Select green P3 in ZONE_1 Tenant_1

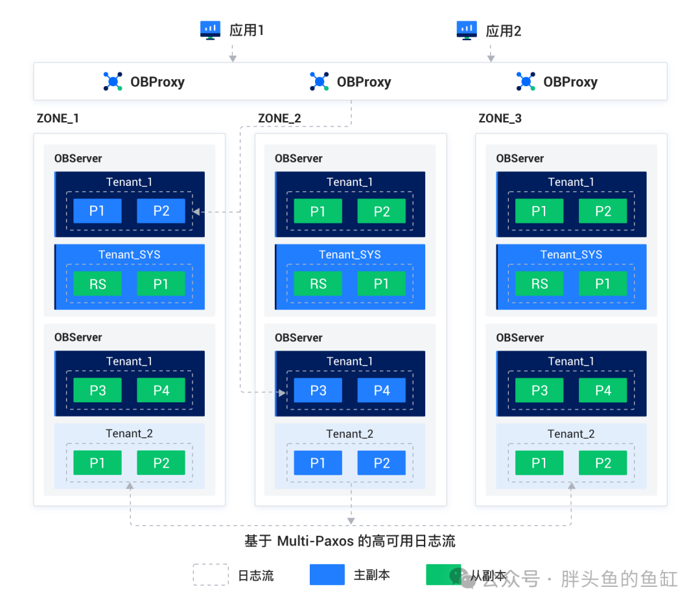tap(97, 390)
